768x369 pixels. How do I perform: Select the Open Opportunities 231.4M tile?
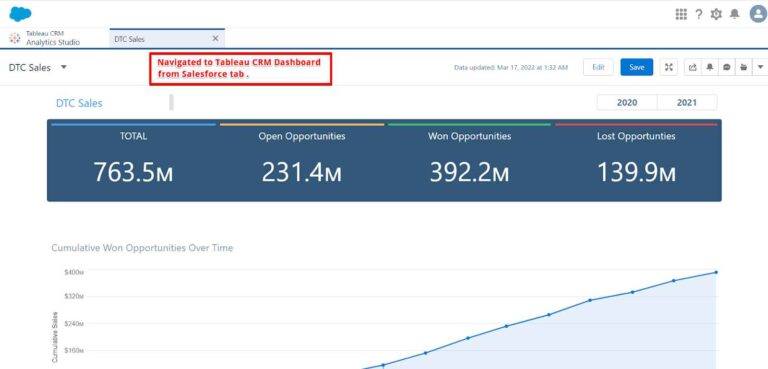pos(302,160)
